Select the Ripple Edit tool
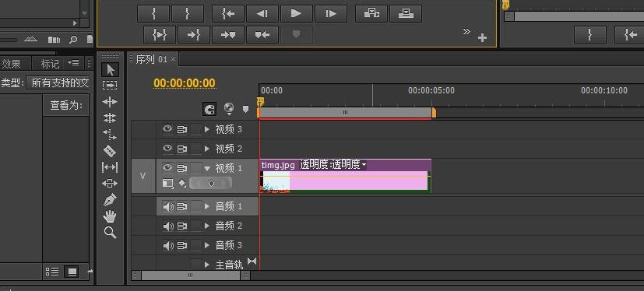Image resolution: width=644 pixels, height=291 pixels. (x=110, y=102)
